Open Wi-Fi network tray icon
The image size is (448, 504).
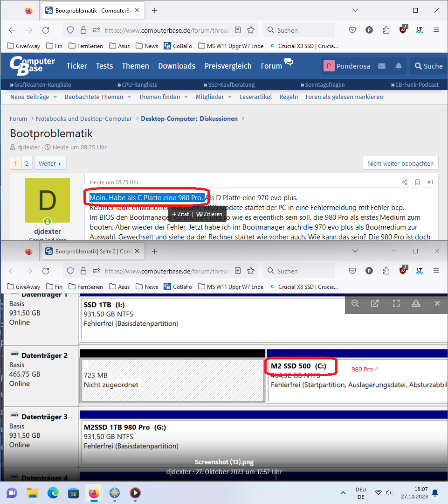pos(379,493)
